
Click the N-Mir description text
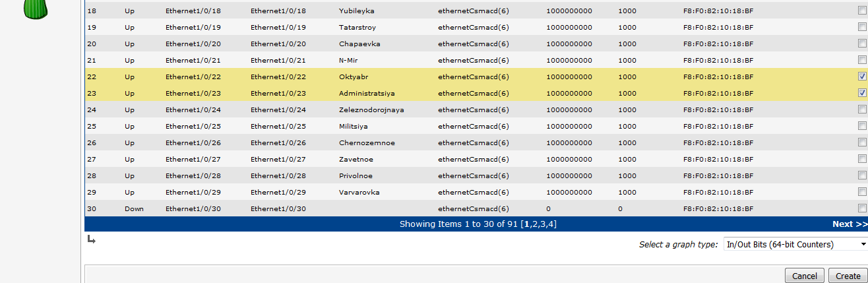(x=348, y=60)
